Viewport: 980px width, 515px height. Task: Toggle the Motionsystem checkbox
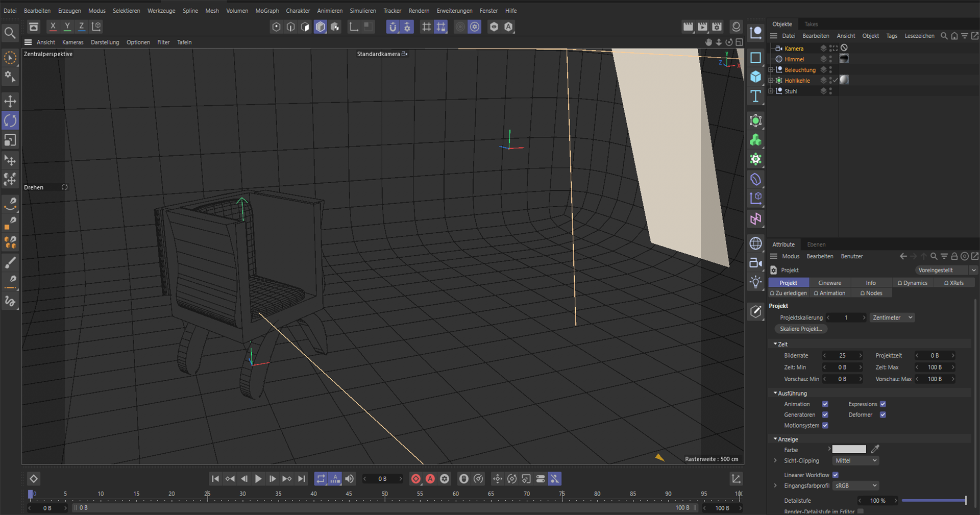point(825,426)
